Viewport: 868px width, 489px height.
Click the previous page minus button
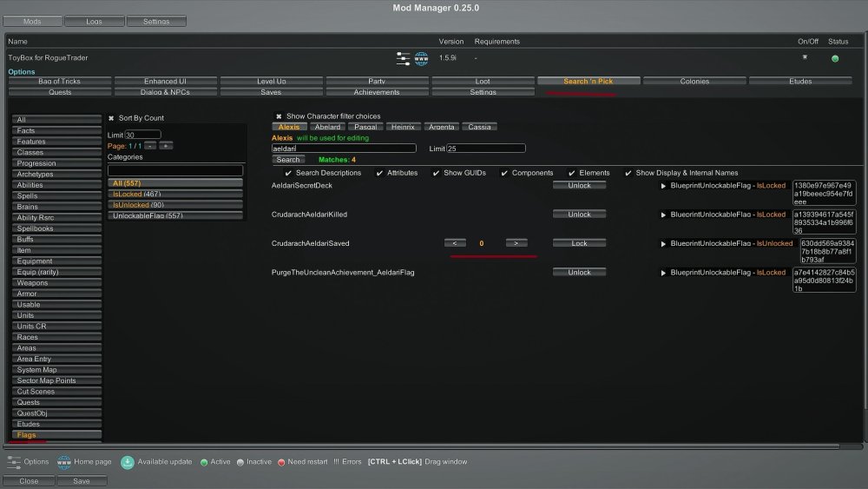pos(150,145)
